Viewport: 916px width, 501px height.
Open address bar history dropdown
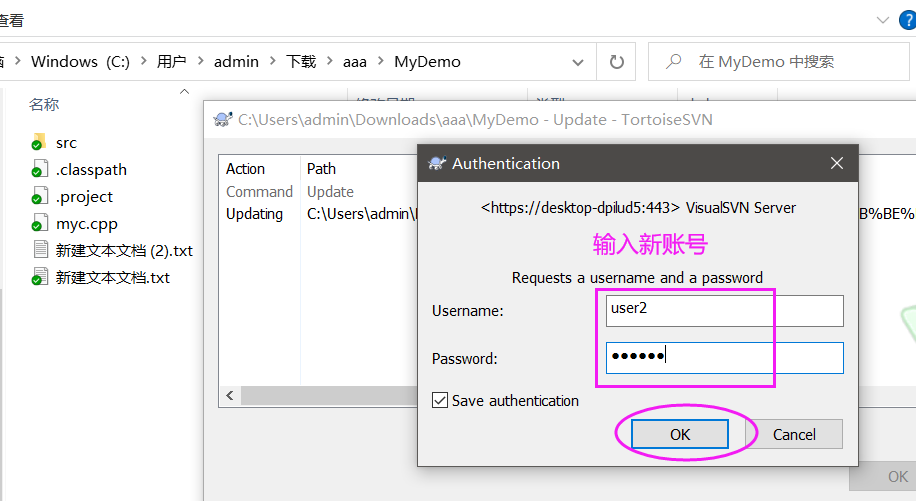(578, 62)
